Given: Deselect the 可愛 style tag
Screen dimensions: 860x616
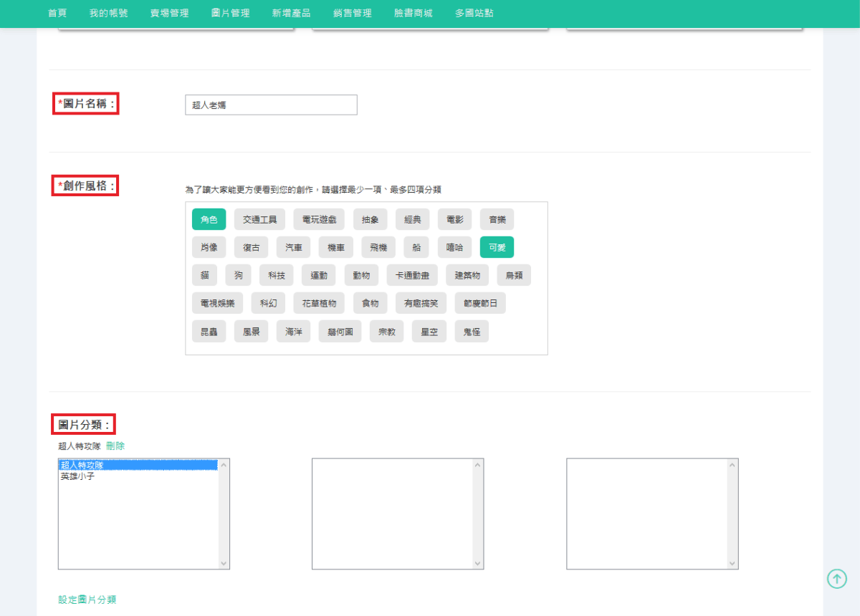Looking at the screenshot, I should (497, 247).
